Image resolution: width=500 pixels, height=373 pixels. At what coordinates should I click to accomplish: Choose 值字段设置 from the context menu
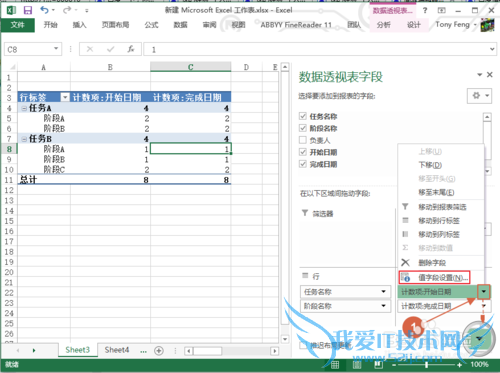tap(435, 277)
